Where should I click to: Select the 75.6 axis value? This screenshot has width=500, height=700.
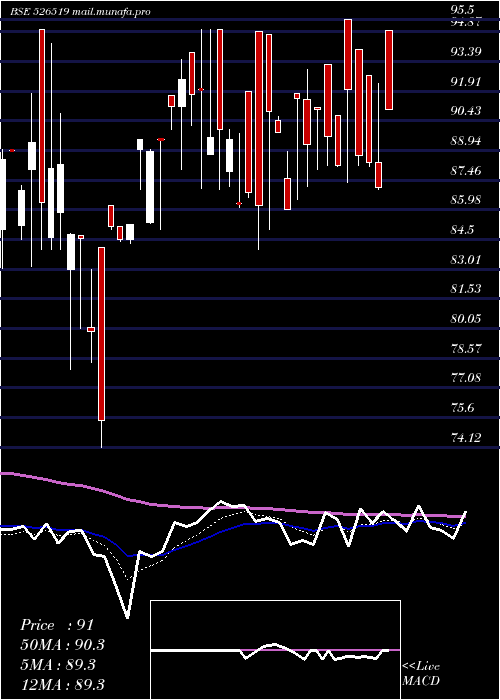coord(462,408)
